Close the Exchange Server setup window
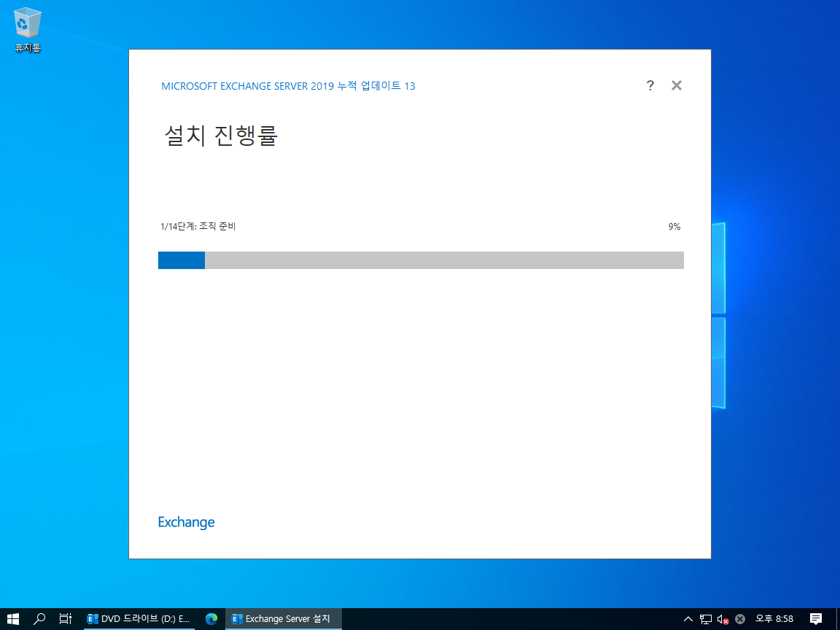This screenshot has height=630, width=840. [x=677, y=85]
